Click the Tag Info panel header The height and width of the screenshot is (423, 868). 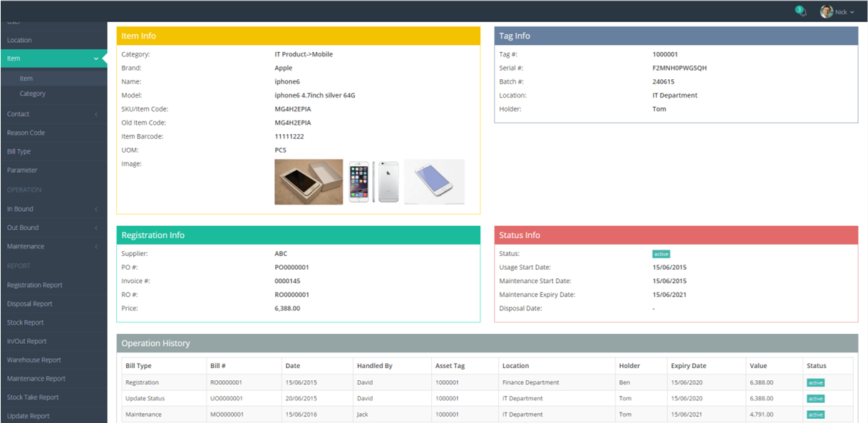676,36
